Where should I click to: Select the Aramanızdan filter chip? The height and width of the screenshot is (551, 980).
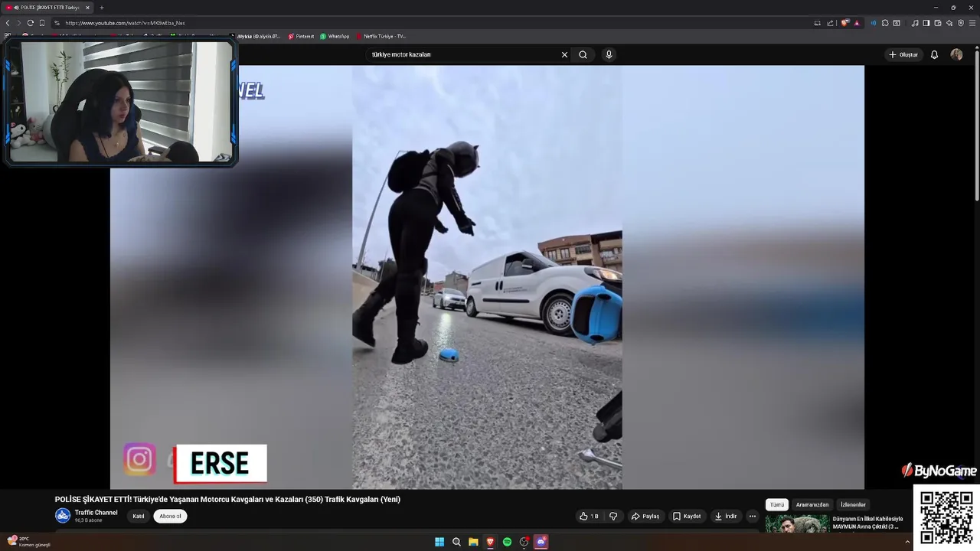(x=812, y=504)
